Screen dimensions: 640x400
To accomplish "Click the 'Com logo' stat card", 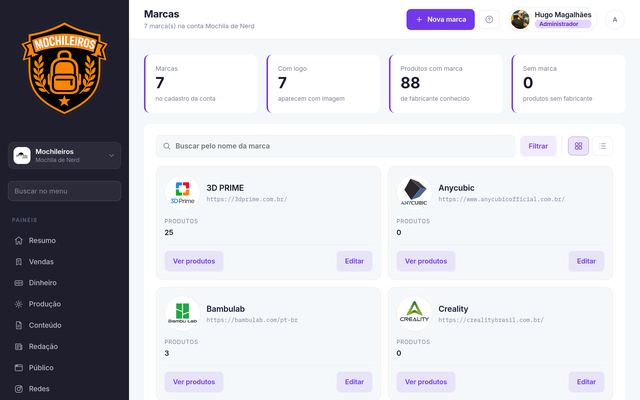I will pyautogui.click(x=323, y=84).
